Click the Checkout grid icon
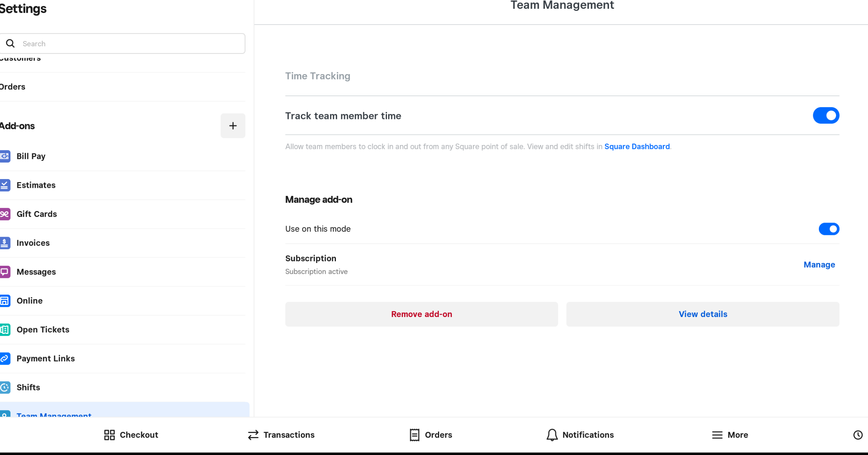The width and height of the screenshot is (868, 455). point(110,435)
